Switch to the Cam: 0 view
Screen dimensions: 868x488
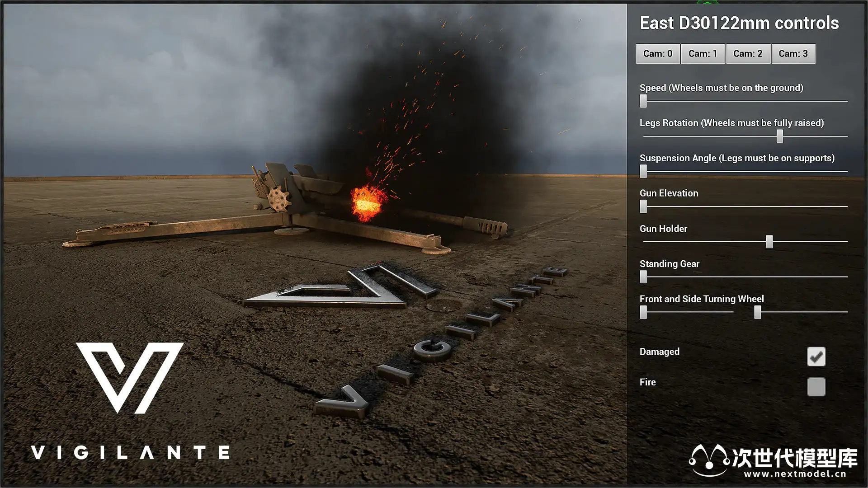pos(657,54)
